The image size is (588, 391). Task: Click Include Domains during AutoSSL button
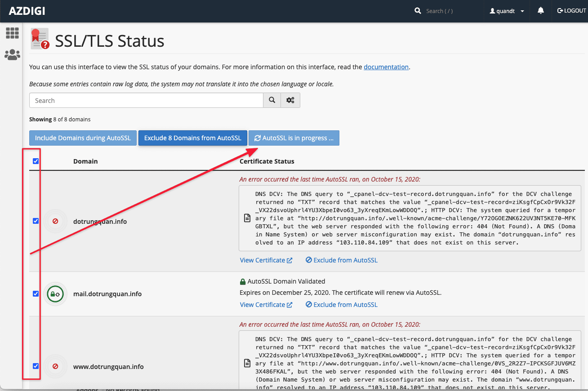click(x=83, y=138)
